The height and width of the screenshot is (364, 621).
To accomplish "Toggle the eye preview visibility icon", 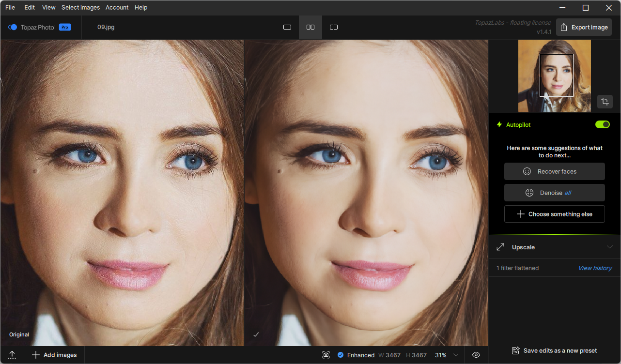I will pyautogui.click(x=476, y=355).
